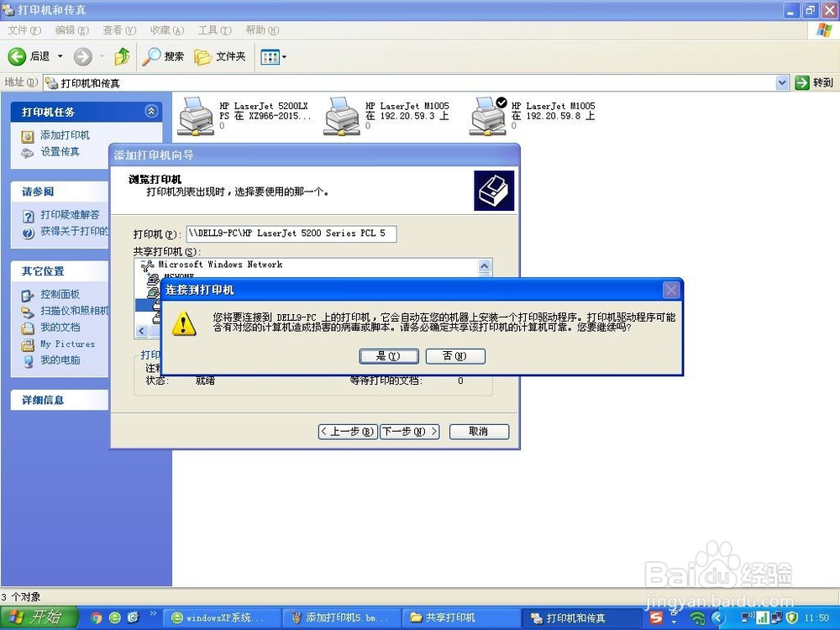Open the Tools (工具) menu
Image resolution: width=840 pixels, height=630 pixels.
215,30
